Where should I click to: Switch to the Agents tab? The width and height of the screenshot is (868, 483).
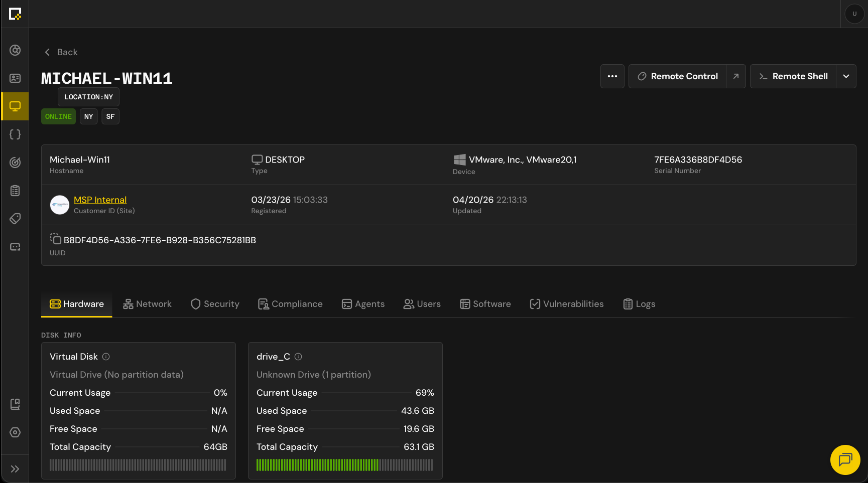tap(363, 304)
